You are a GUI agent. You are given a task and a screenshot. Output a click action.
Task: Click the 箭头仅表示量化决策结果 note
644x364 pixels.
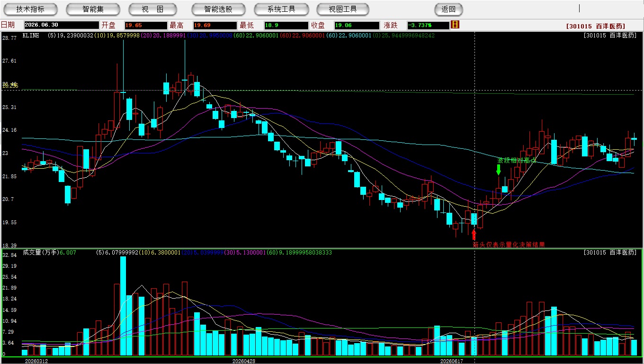[509, 245]
